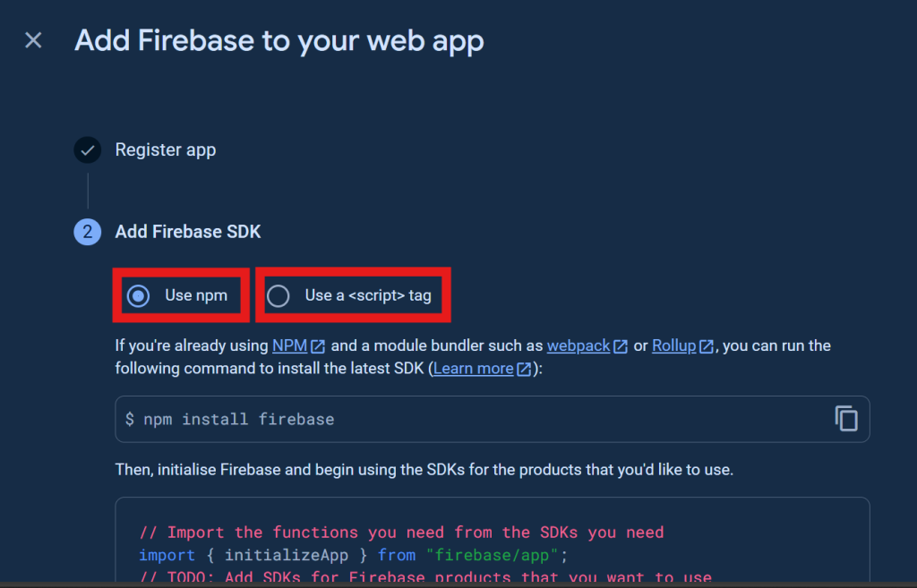Viewport: 917px width, 588px height.
Task: Click the external link icon next to Rollup
Action: point(704,345)
